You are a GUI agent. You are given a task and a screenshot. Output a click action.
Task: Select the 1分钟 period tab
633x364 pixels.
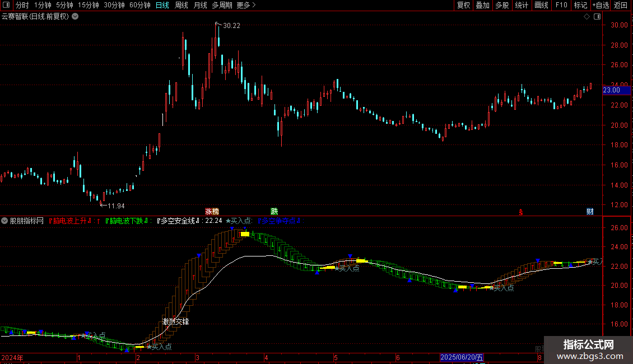pos(43,5)
